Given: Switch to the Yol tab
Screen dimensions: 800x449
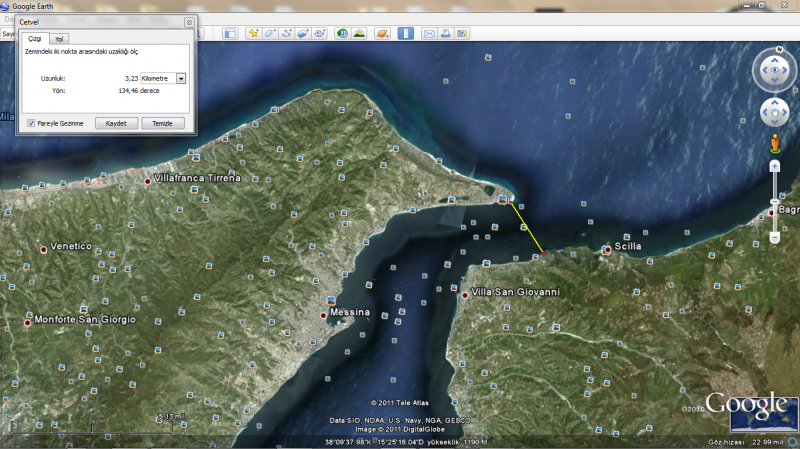Looking at the screenshot, I should (59, 38).
